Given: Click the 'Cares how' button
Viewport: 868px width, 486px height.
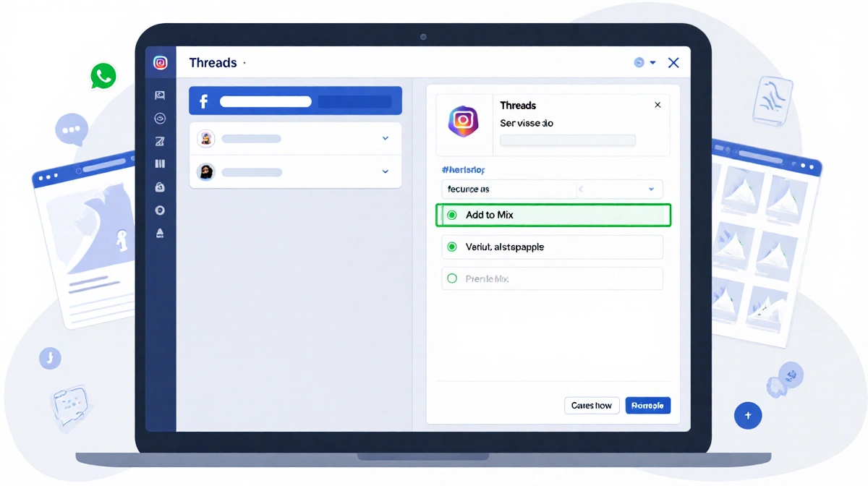Looking at the screenshot, I should pyautogui.click(x=592, y=405).
